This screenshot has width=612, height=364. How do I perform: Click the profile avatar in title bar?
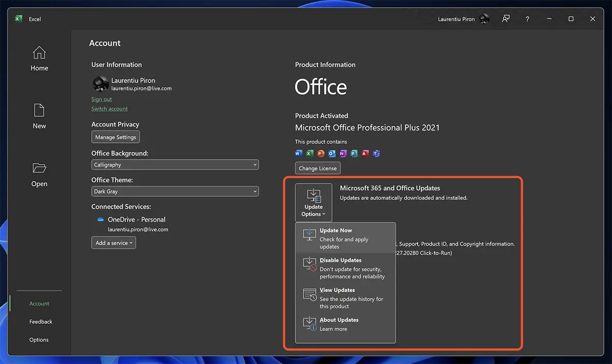(x=484, y=19)
